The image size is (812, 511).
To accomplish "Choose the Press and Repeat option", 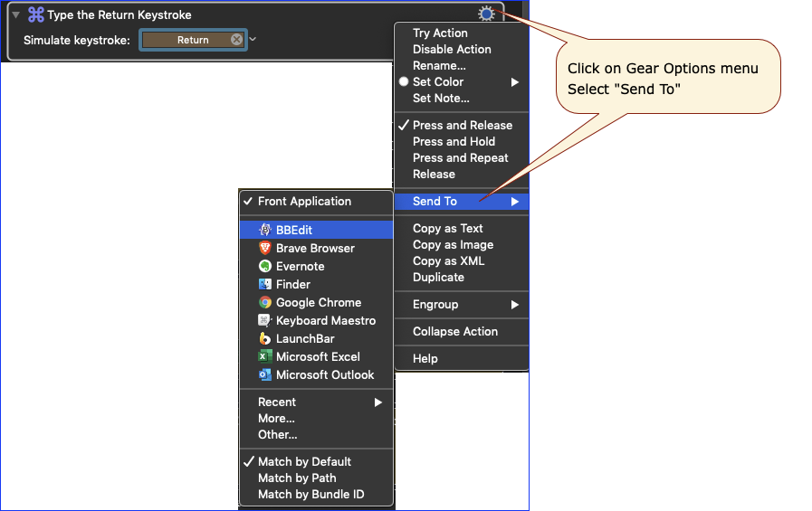I will [462, 157].
